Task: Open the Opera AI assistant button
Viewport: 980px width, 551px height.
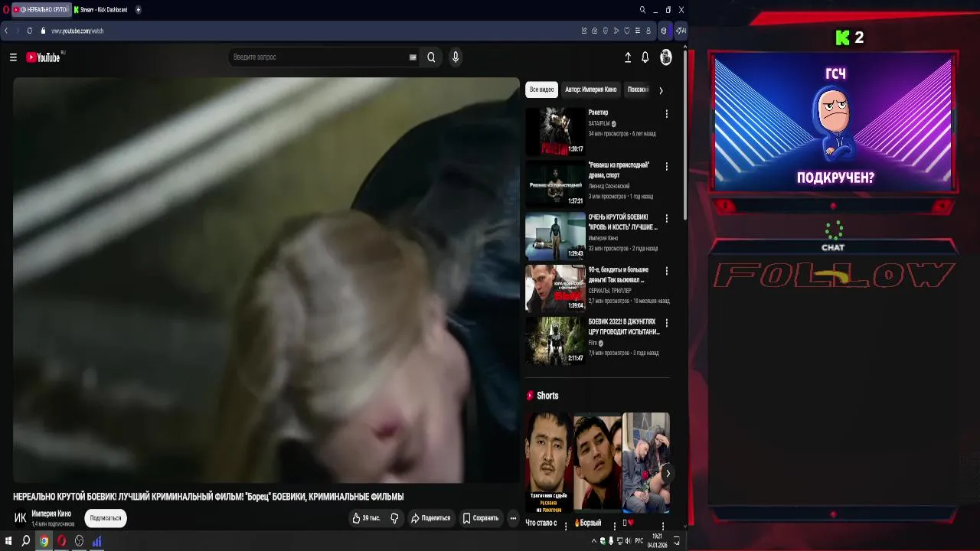Action: pyautogui.click(x=680, y=31)
